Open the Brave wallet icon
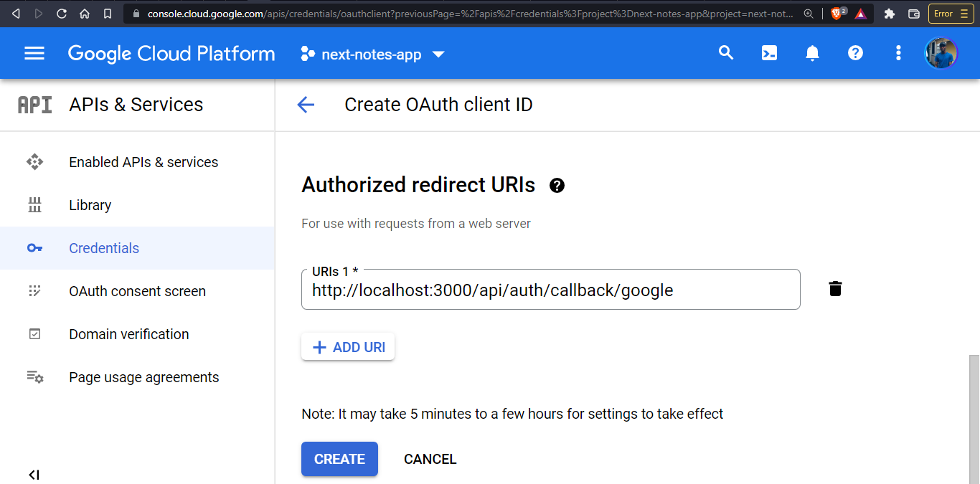The width and height of the screenshot is (980, 484). (913, 14)
